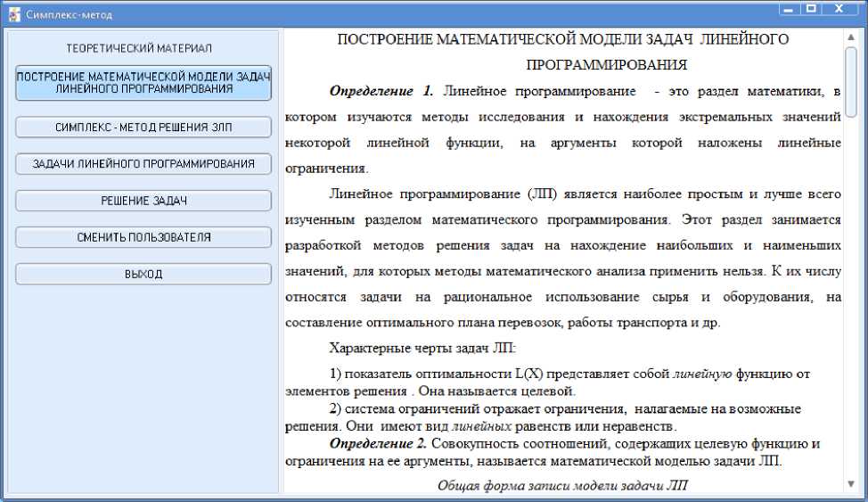Select 'ЗАДАЧИ ЛИНЕЙНОГО ПРОГРАММИРОВАНИЯ' button
The height and width of the screenshot is (502, 868).
tap(143, 164)
